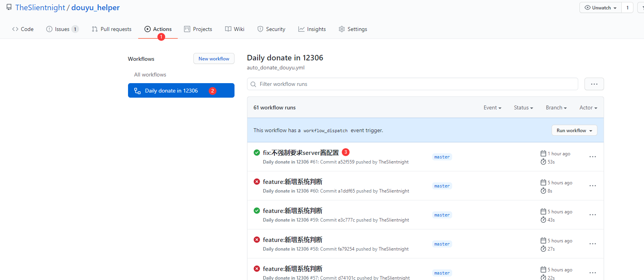Open ellipsis menu for run #58
This screenshot has height=280, width=644.
click(593, 244)
